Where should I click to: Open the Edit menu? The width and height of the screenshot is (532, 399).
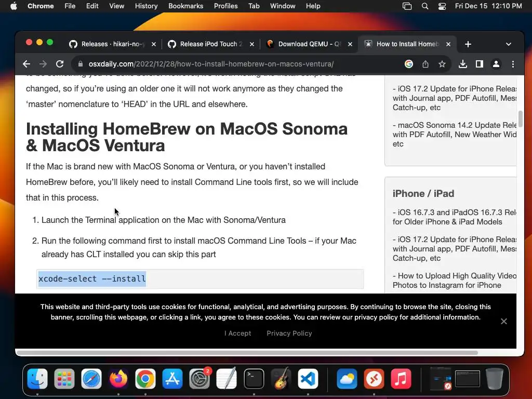click(92, 6)
